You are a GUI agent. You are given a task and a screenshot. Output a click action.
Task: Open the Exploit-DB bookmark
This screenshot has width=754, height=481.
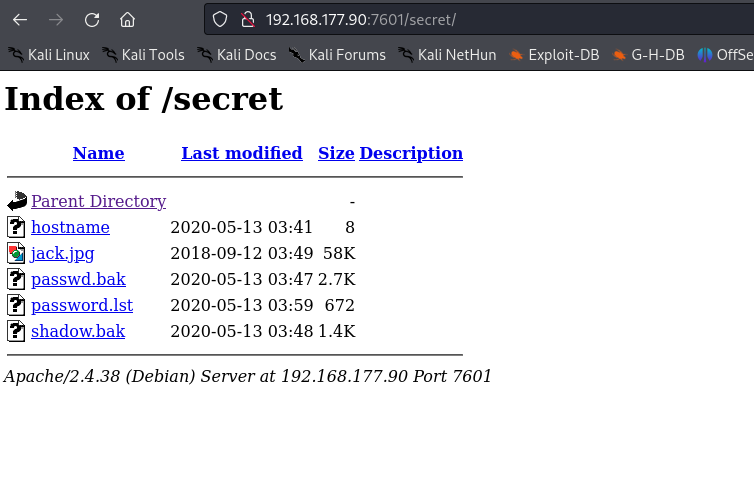tap(554, 55)
